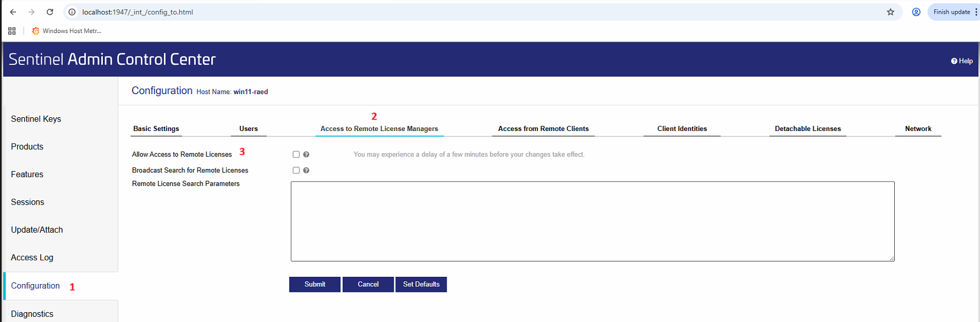
Task: Switch to the Basic Settings tab
Action: [156, 129]
